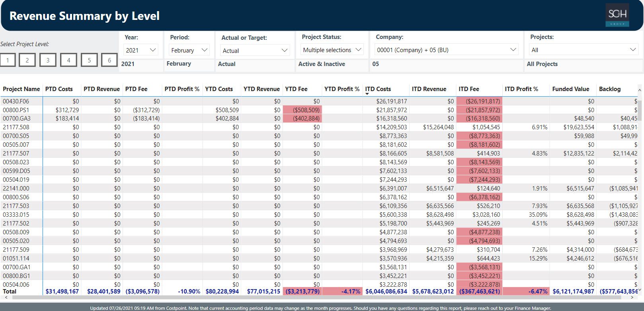Click the Funded Value column header
Image resolution: width=644 pixels, height=311 pixels.
click(570, 89)
